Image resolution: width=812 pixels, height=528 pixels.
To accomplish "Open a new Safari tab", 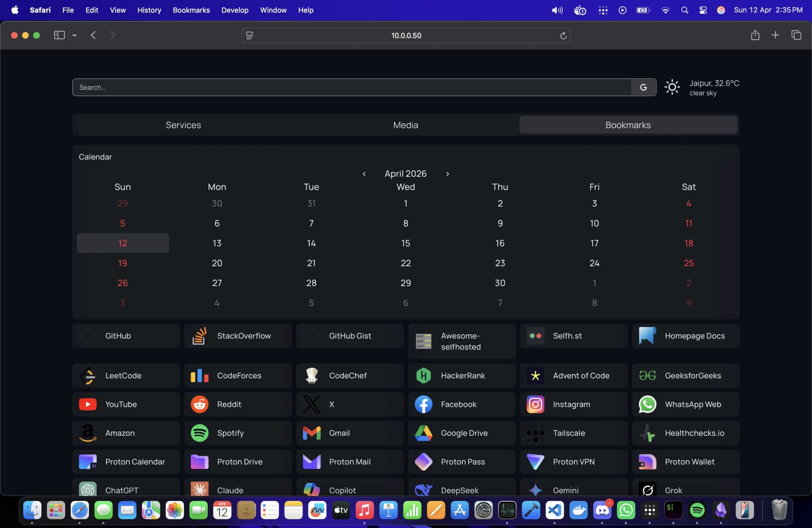I will tap(776, 35).
